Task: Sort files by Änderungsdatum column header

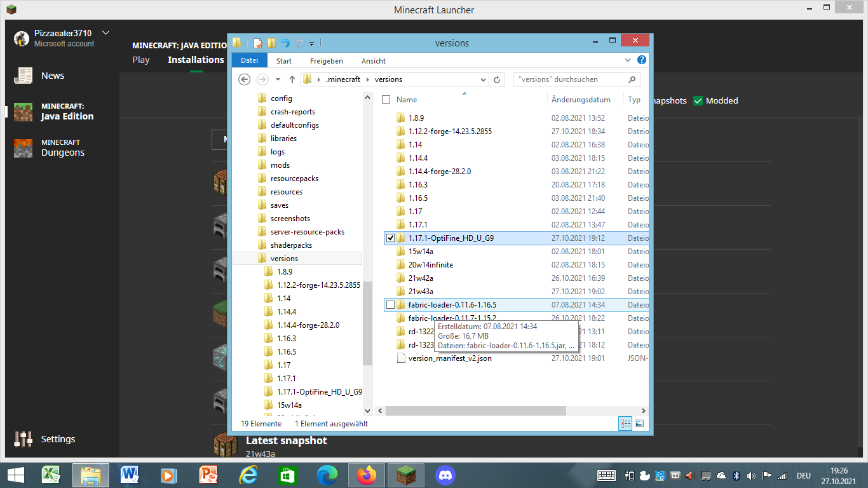Action: pos(581,100)
